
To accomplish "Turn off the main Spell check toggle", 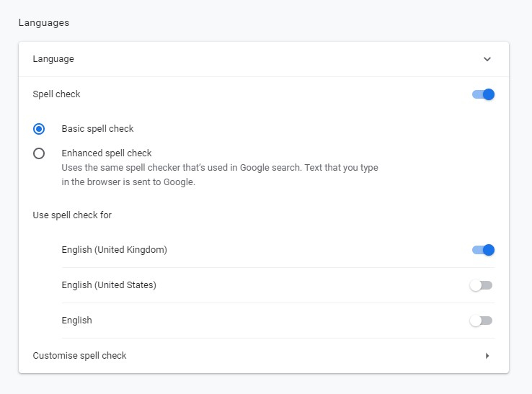I will click(x=483, y=94).
